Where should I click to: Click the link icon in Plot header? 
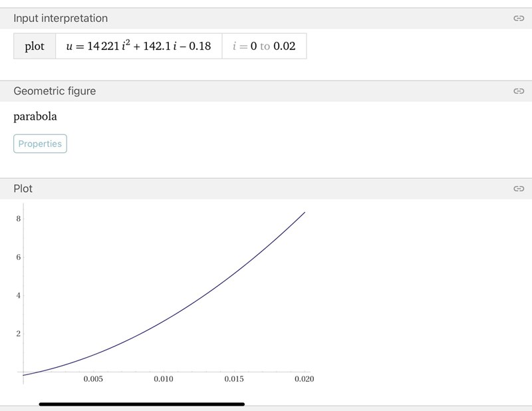pos(519,189)
